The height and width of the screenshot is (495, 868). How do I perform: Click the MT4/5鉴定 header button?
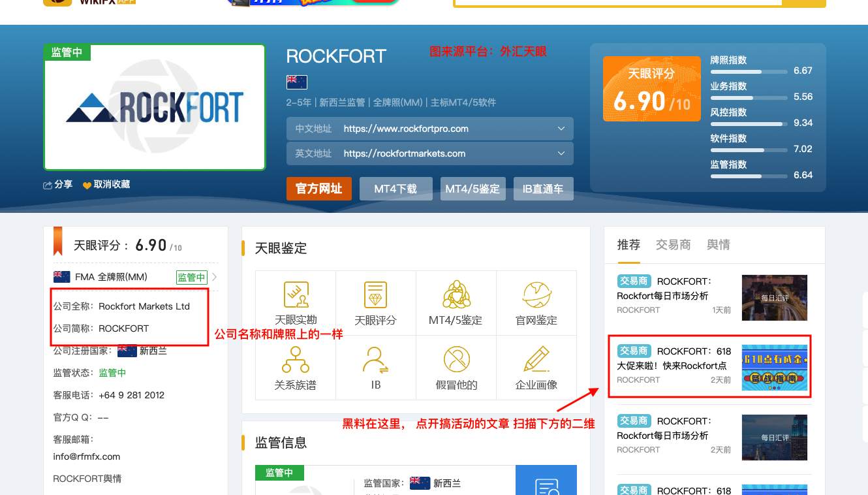[x=473, y=189]
